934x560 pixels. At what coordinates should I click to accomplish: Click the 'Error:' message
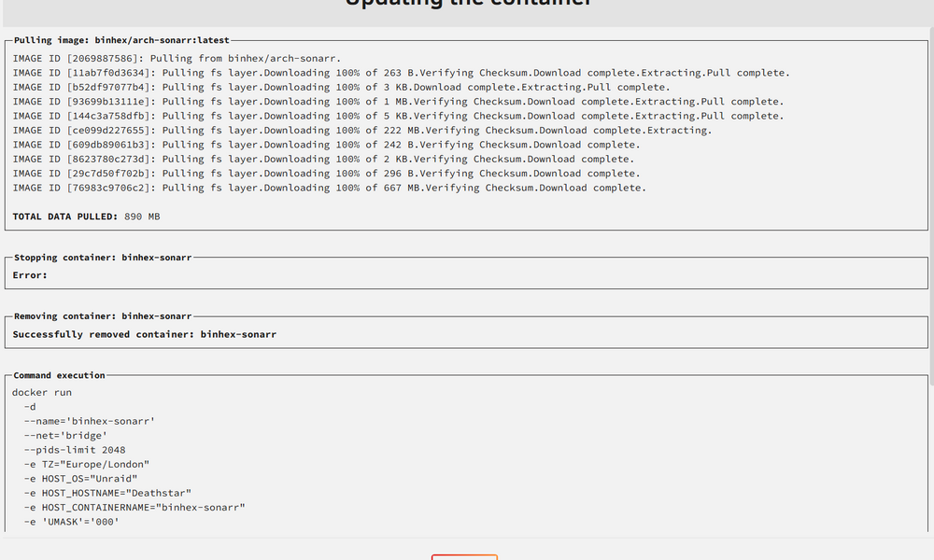pyautogui.click(x=30, y=275)
